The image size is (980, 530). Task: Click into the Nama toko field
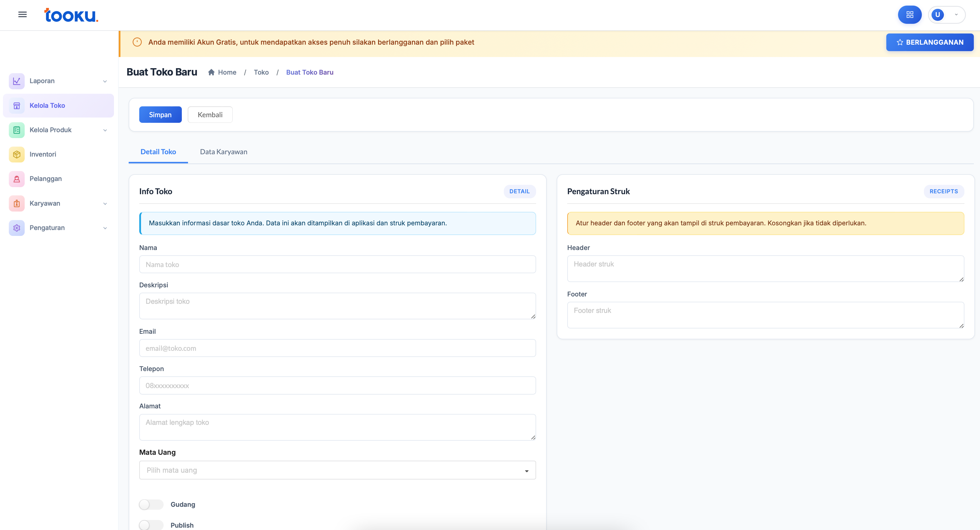(337, 264)
